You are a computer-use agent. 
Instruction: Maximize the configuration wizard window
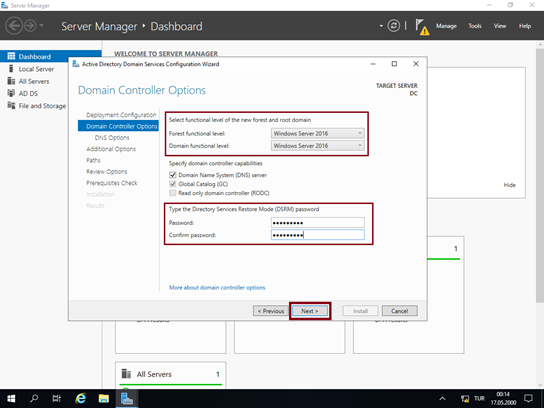coord(394,64)
